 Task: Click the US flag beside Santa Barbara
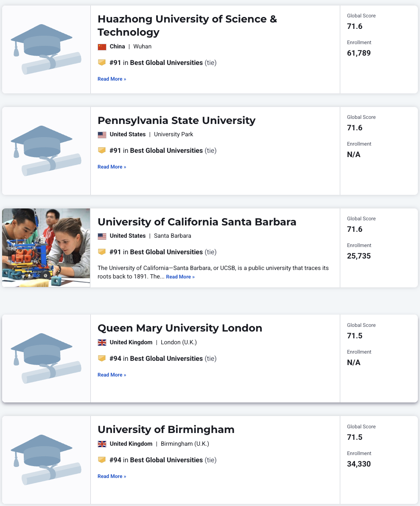(x=102, y=236)
